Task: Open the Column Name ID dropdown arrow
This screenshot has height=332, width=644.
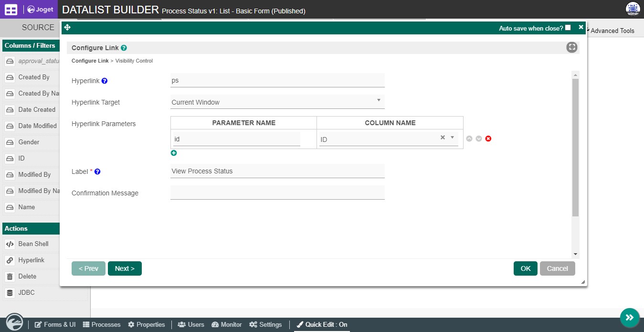Action: (x=453, y=138)
